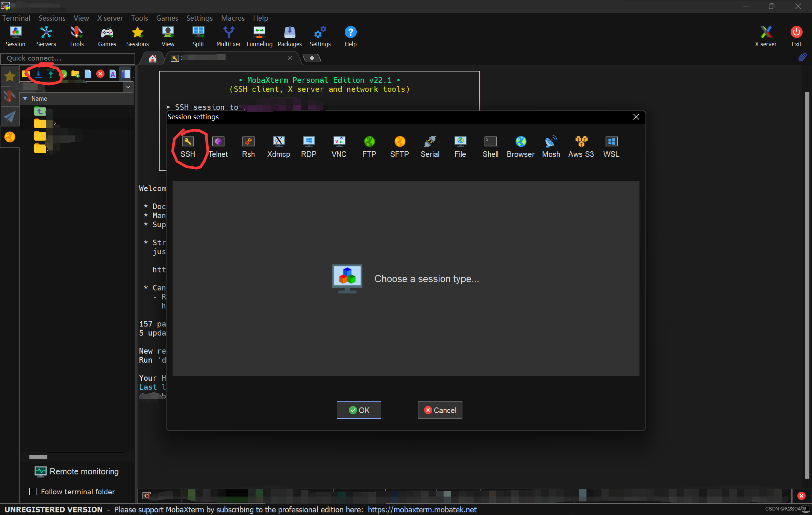This screenshot has width=812, height=515.
Task: Enable Follow terminal folder checkbox
Action: point(33,492)
